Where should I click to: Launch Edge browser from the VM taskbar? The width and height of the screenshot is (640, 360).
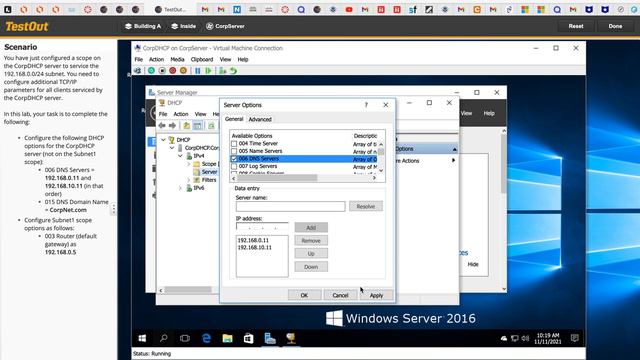click(206, 338)
